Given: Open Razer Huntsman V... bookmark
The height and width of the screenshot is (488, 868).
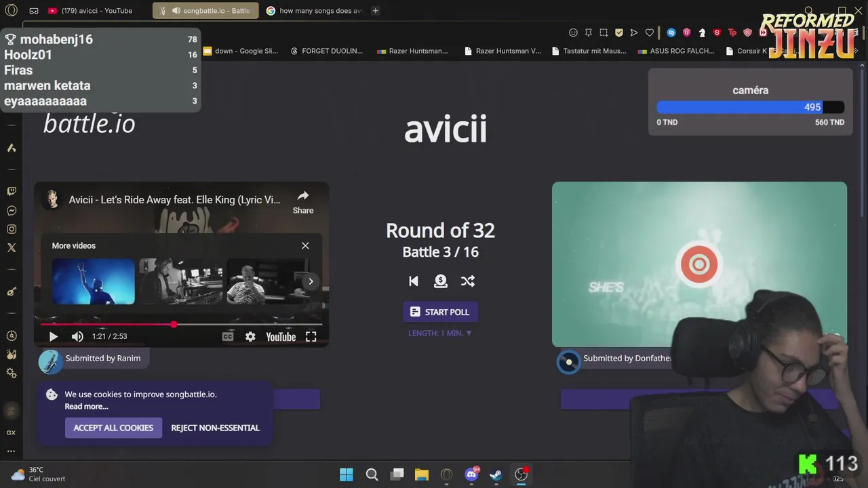Looking at the screenshot, I should click(x=502, y=51).
